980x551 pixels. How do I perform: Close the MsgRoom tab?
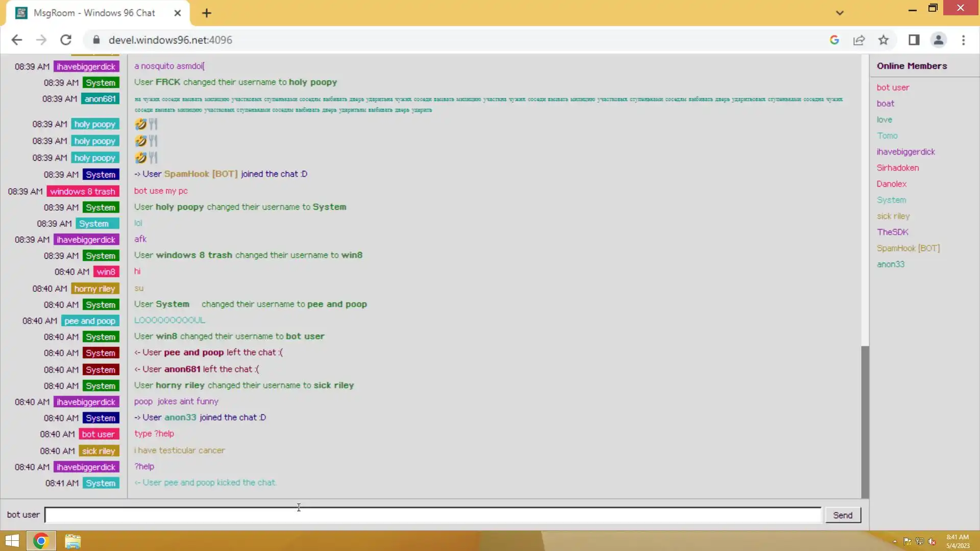click(178, 13)
